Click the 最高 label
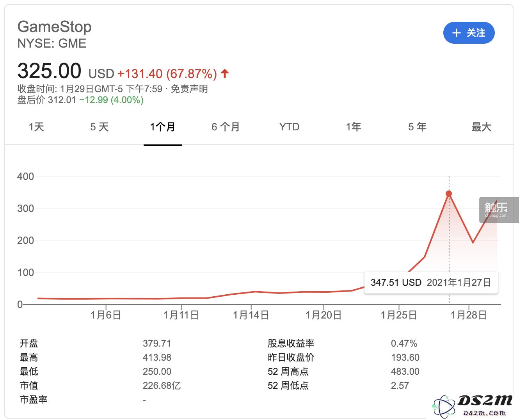Image resolution: width=519 pixels, height=420 pixels. [29, 358]
